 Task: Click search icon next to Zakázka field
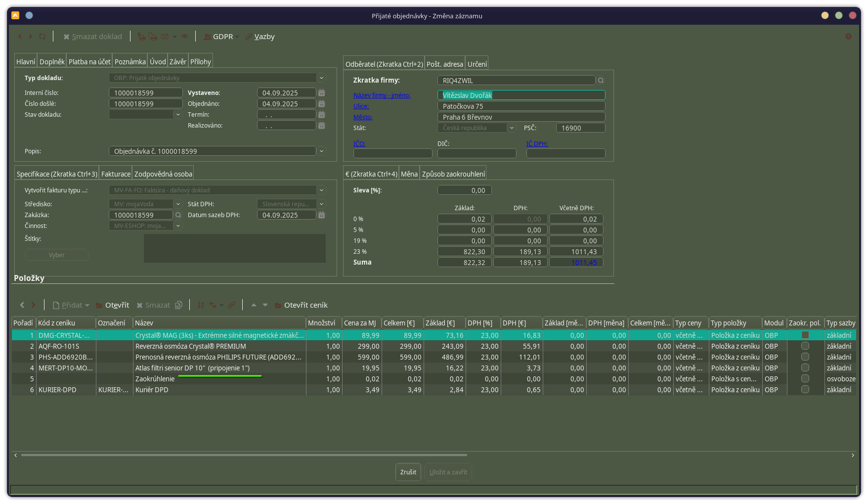178,215
